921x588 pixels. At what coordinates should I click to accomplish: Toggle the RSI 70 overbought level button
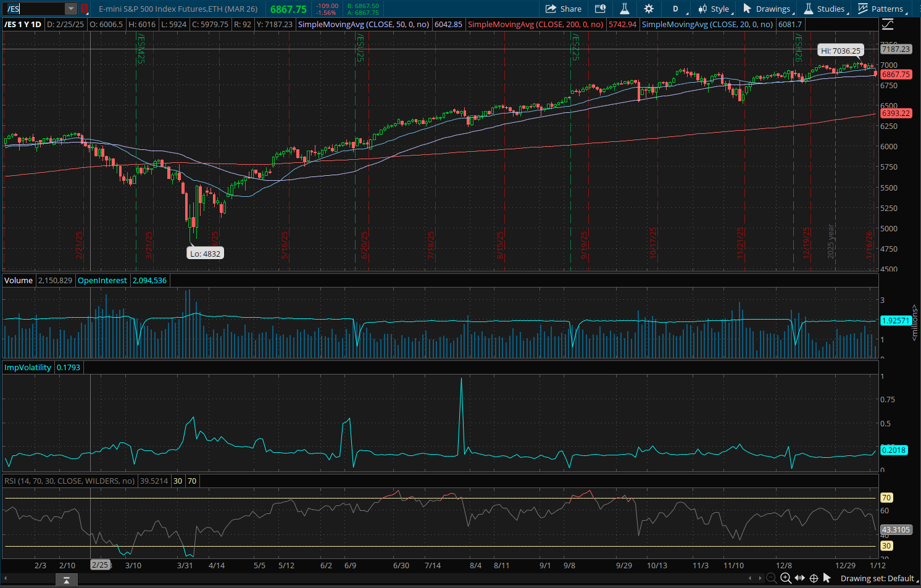(191, 481)
